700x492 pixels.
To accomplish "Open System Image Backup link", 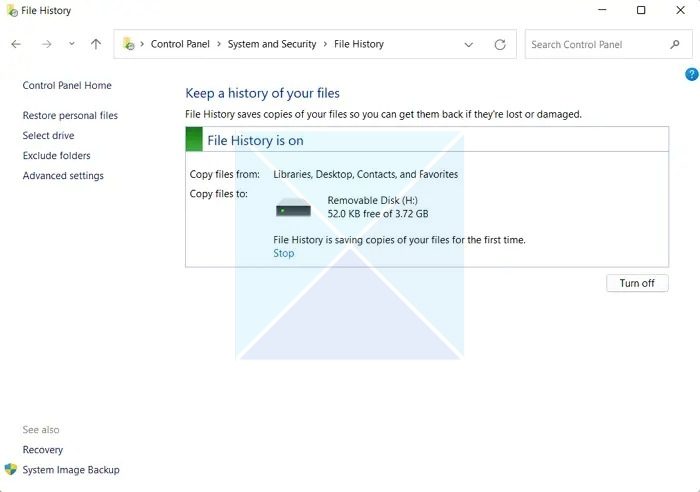I will pyautogui.click(x=71, y=470).
